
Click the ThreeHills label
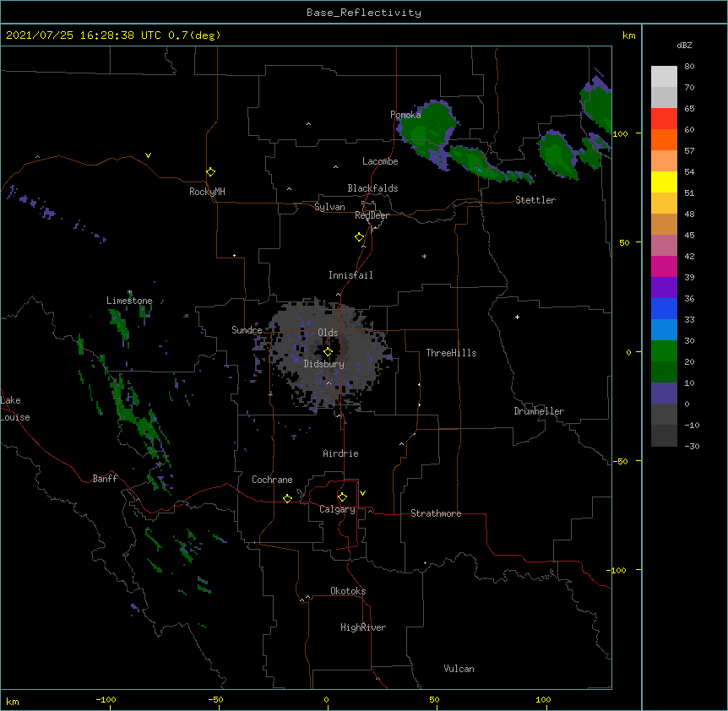point(451,353)
